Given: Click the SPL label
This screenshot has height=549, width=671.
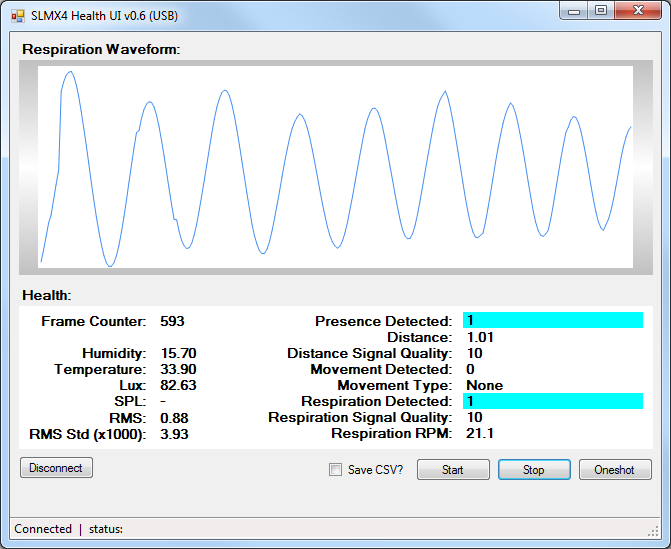Looking at the screenshot, I should 130,401.
